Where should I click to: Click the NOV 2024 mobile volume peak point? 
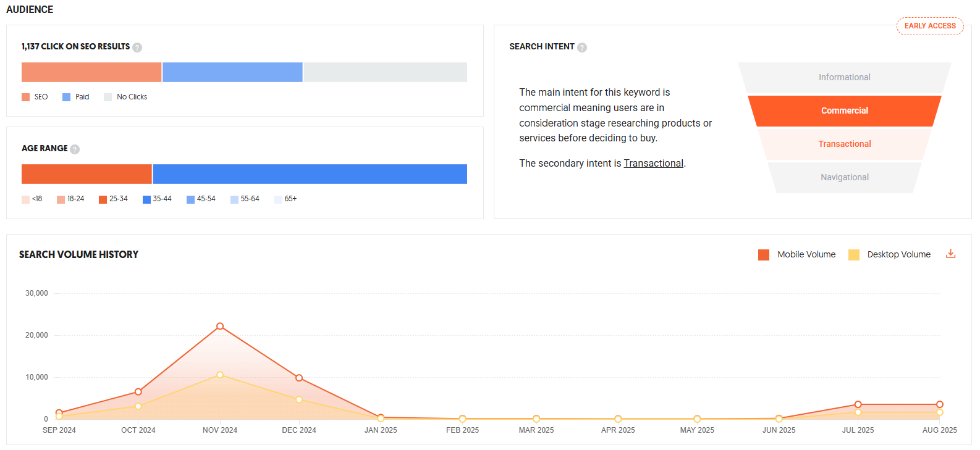click(x=220, y=326)
